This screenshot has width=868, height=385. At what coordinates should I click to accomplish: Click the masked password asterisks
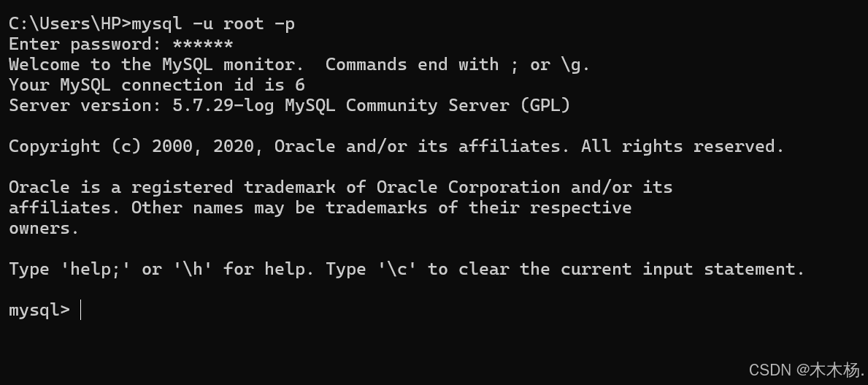(x=203, y=44)
